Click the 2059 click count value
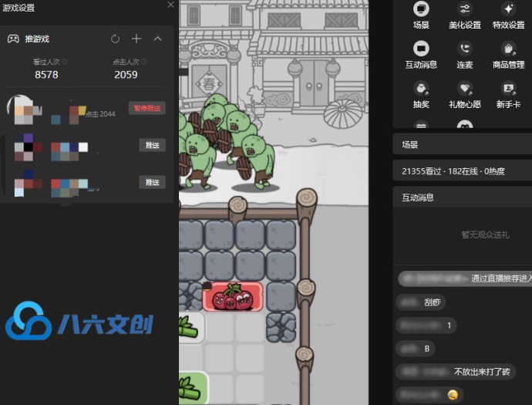The image size is (532, 405). click(x=126, y=75)
